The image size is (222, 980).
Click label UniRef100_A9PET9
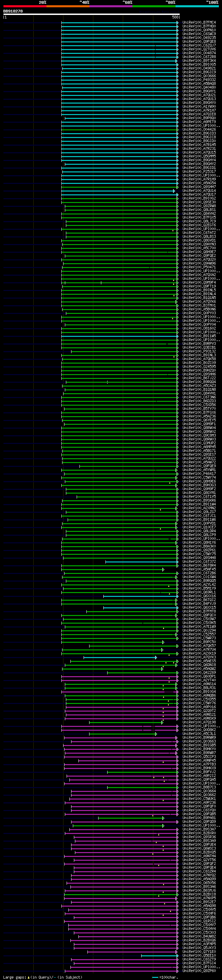click(199, 122)
